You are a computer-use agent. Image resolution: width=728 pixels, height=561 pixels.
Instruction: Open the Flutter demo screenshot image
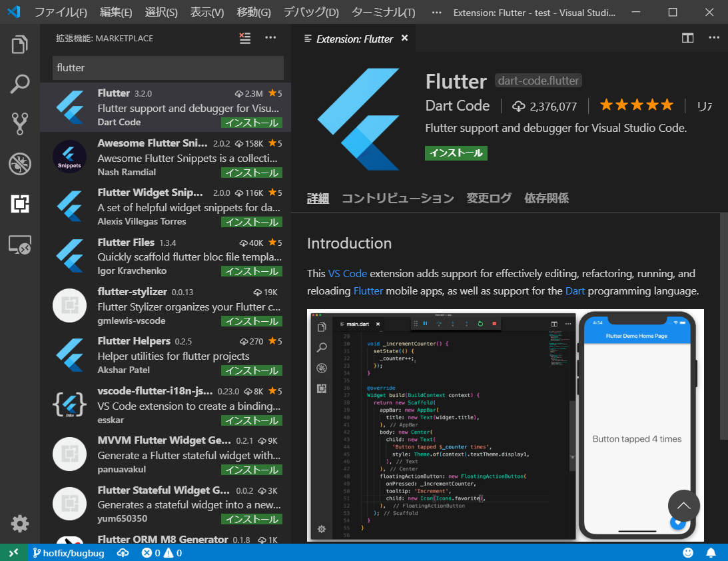pos(505,425)
